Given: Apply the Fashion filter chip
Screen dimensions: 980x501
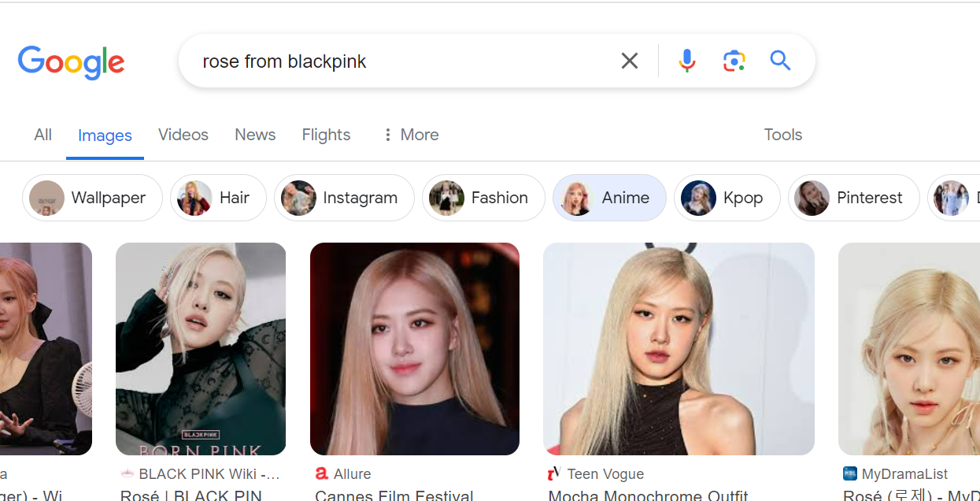Looking at the screenshot, I should (x=483, y=198).
